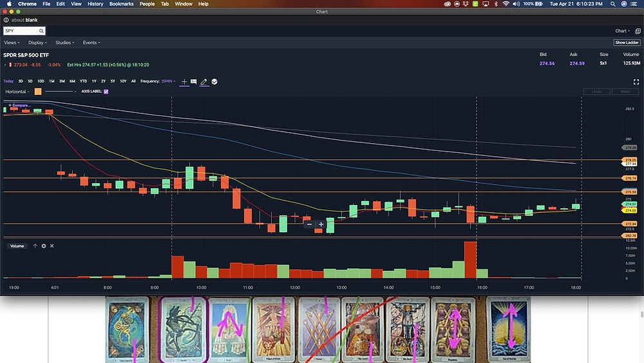Click the Bluetooth menu bar icon
The height and width of the screenshot is (363, 644).
click(x=496, y=4)
